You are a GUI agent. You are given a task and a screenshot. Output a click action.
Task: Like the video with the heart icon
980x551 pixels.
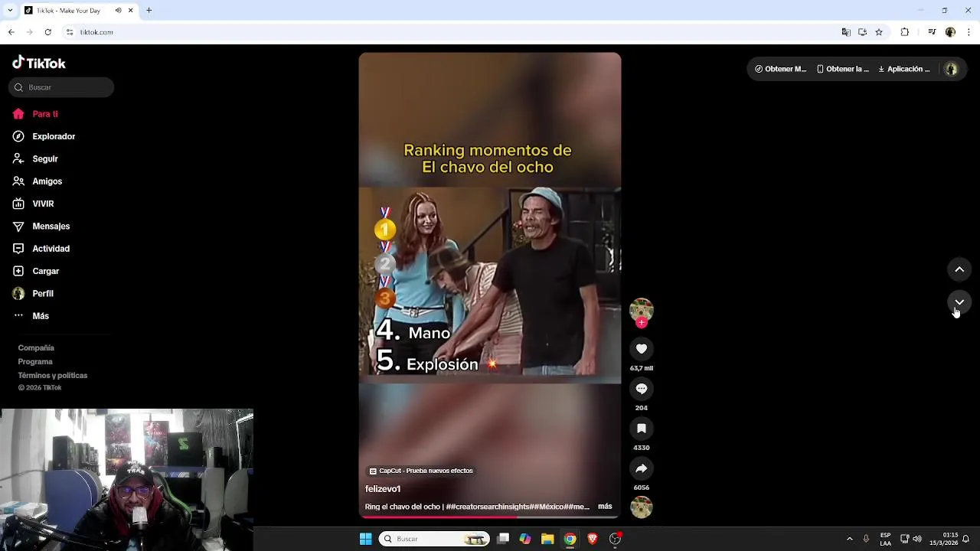pos(642,349)
